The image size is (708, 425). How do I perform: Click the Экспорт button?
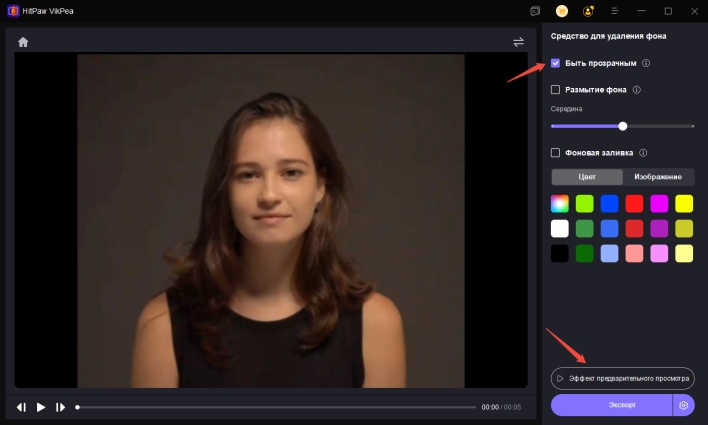tap(611, 405)
